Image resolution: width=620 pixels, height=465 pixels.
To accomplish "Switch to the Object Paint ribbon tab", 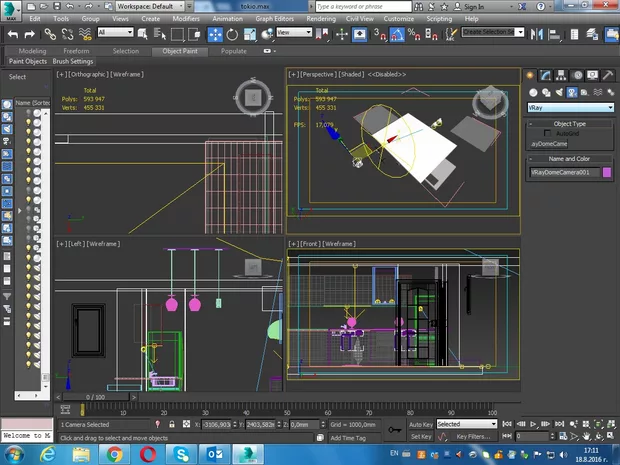I will [181, 50].
